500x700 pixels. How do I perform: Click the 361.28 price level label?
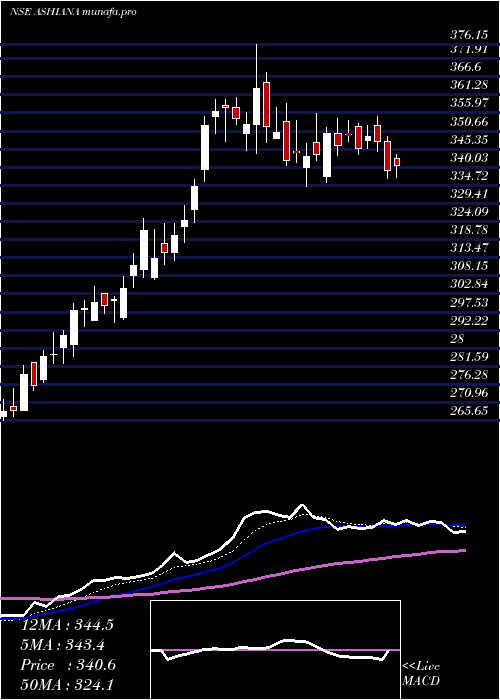(x=468, y=85)
